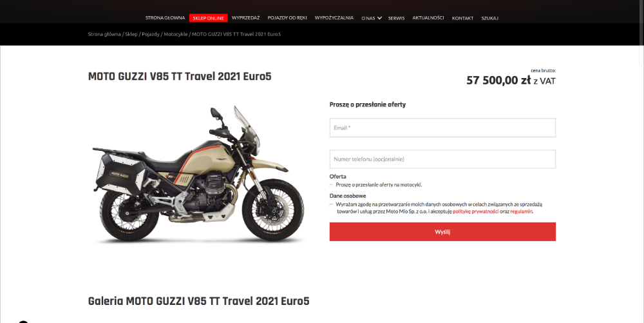Accept the personal data processing checkbox

click(332, 204)
